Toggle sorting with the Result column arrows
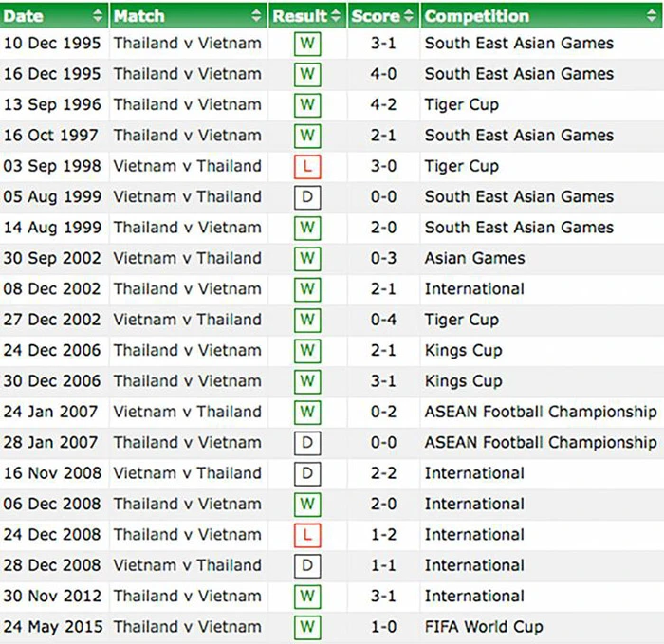664x644 pixels. [x=335, y=16]
